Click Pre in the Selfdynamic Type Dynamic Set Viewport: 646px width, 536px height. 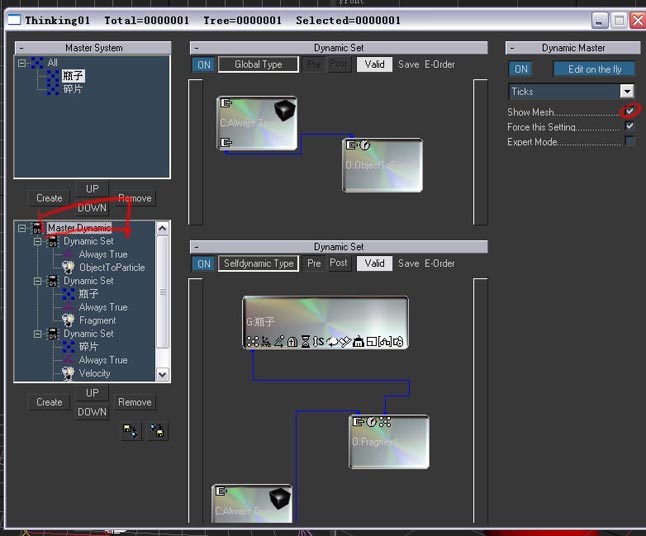click(314, 263)
